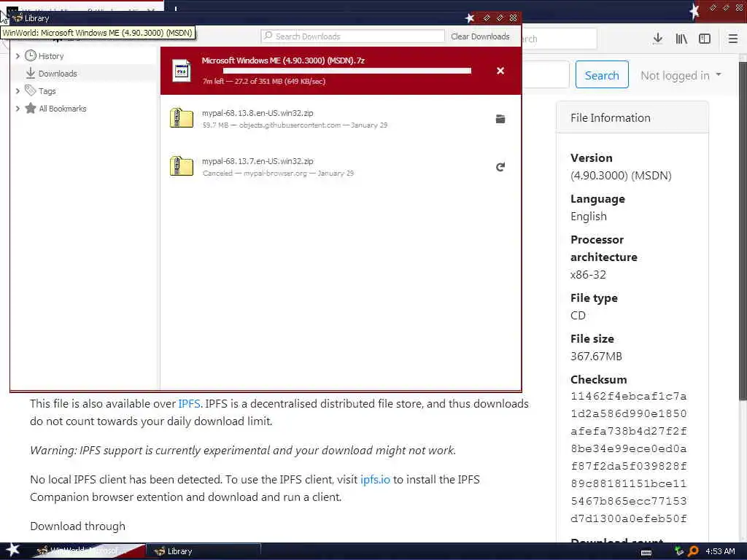This screenshot has height=560, width=747.
Task: Click the Microsoft Windows ME (4.90.3000) filename
Action: 283,61
